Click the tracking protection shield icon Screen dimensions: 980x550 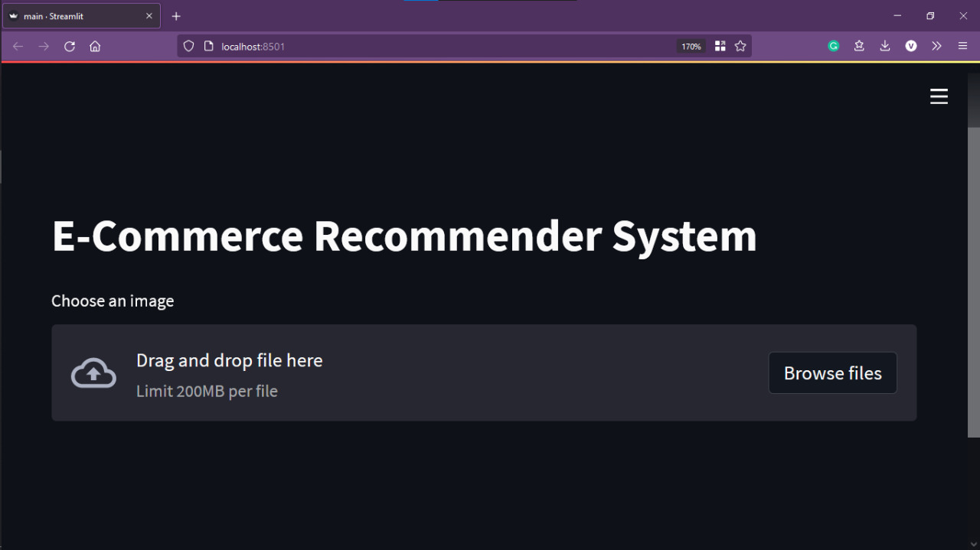pos(188,46)
